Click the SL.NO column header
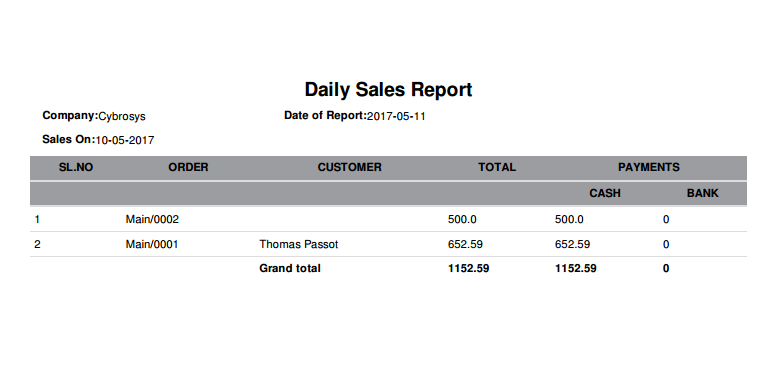This screenshot has width=772, height=385. 76,167
